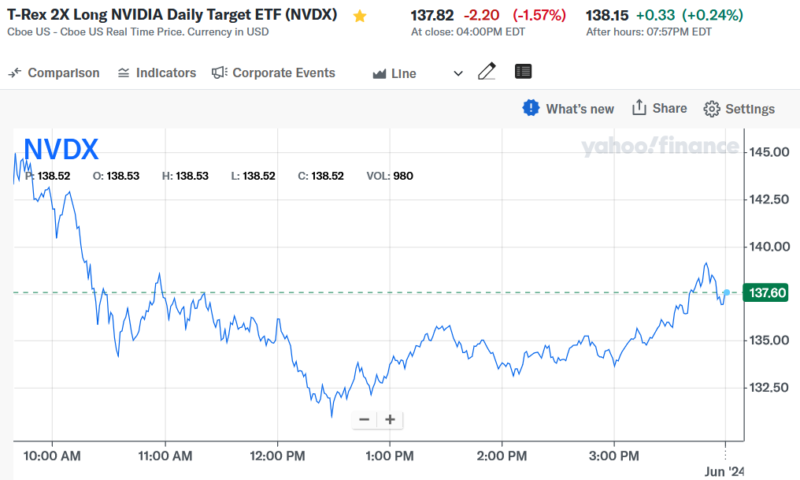Click the NVDX ticker label on chart

coord(61,150)
